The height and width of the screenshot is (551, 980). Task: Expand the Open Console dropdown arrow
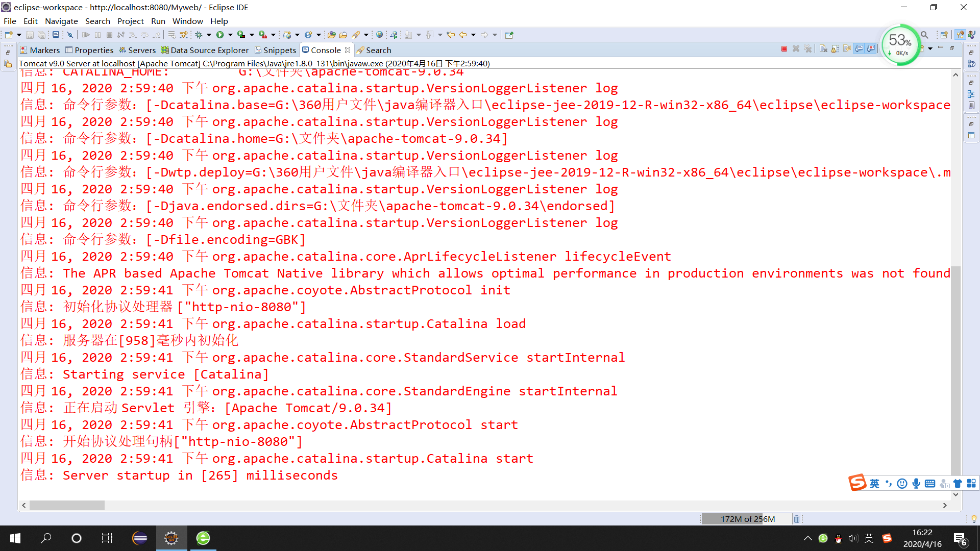[x=930, y=49]
